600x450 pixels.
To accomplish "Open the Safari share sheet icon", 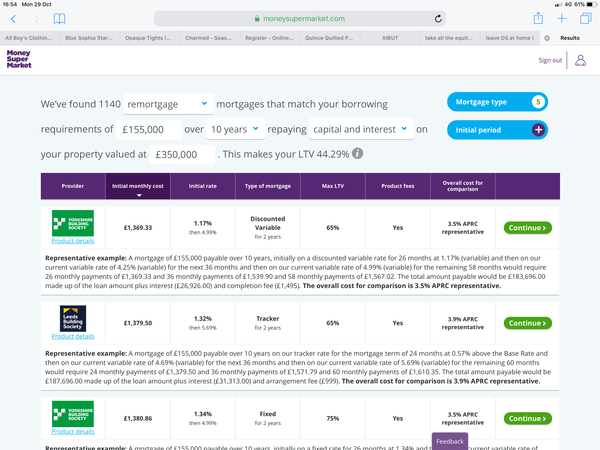I will tap(538, 18).
